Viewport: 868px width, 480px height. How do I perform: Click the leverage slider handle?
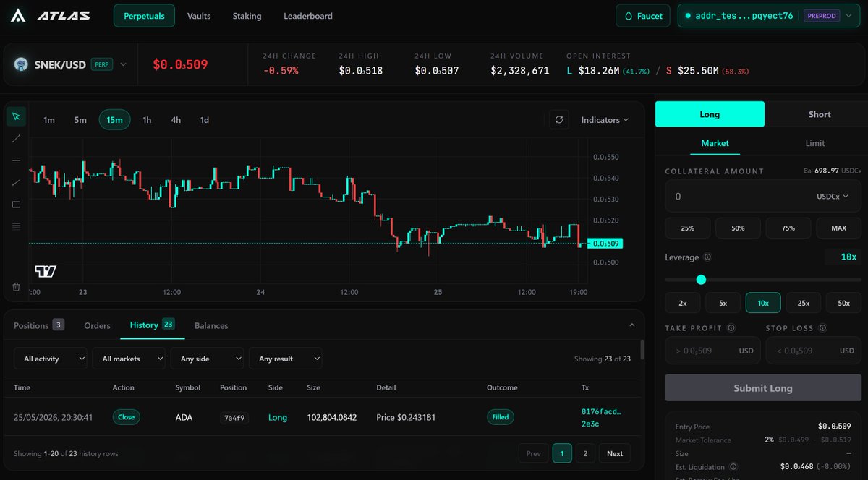[701, 279]
